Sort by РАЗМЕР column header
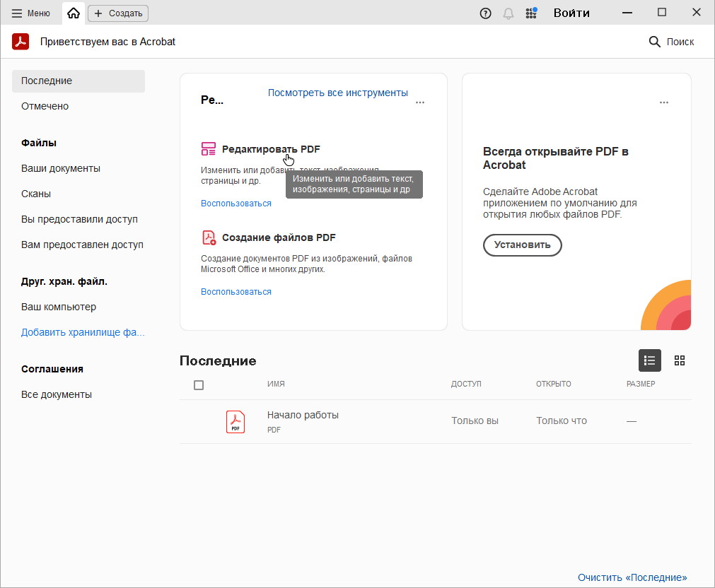This screenshot has width=715, height=588. [641, 384]
